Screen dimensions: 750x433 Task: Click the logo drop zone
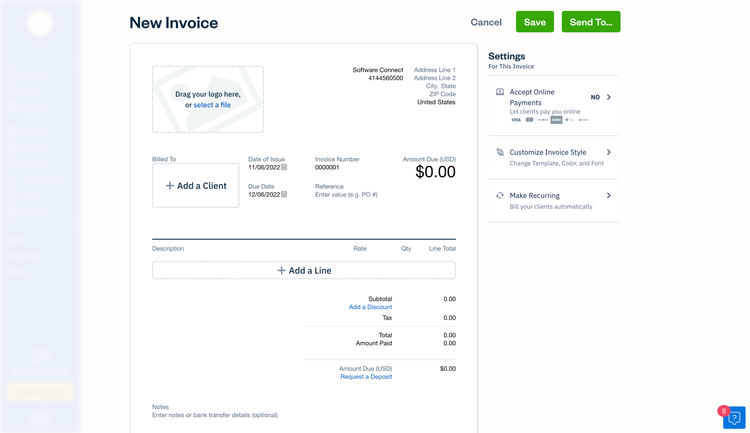pos(208,100)
